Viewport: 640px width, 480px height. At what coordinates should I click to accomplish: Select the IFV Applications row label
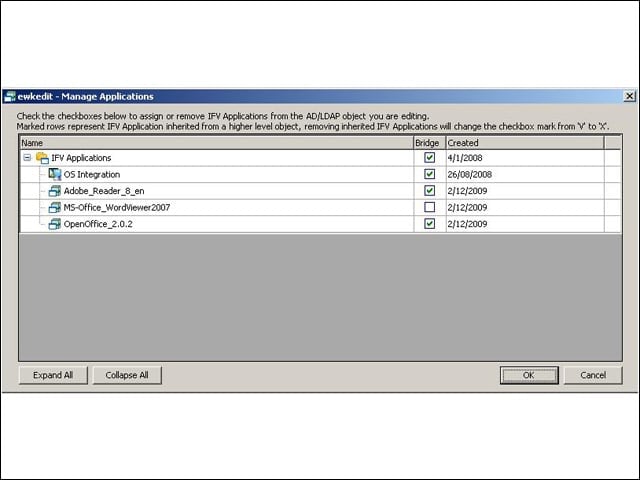[x=81, y=158]
